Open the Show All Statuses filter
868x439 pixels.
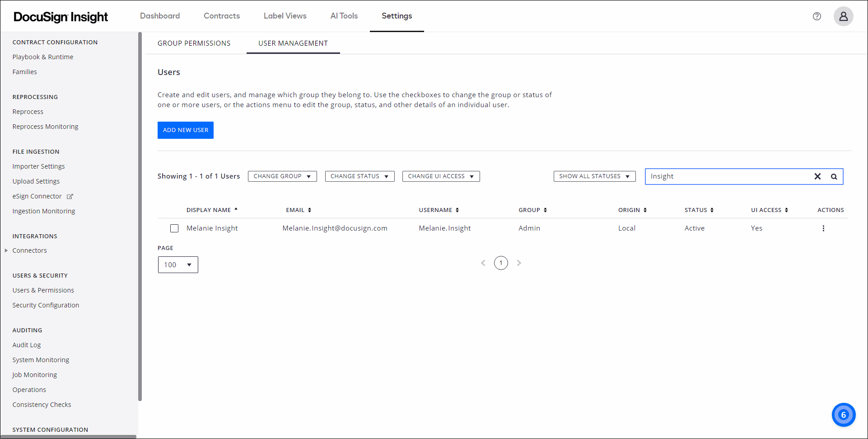click(x=594, y=176)
